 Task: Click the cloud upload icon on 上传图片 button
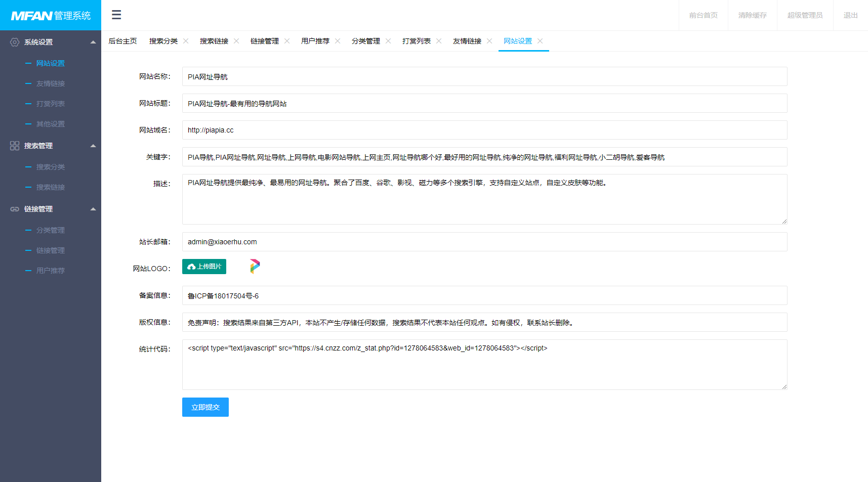pos(191,267)
